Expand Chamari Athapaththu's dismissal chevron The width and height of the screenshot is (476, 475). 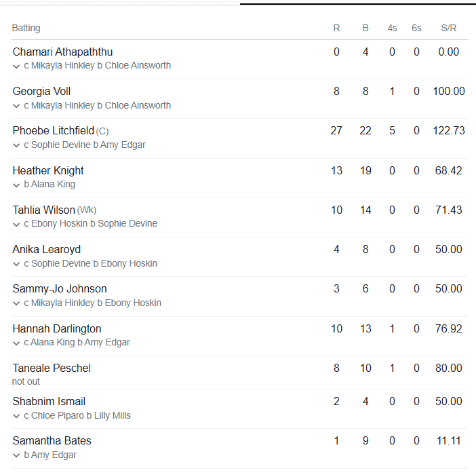[16, 66]
